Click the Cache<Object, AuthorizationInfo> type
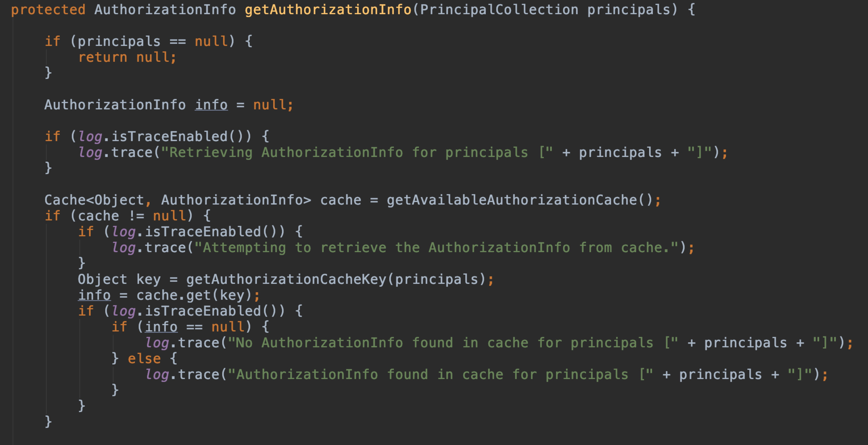Viewport: 868px width, 445px height. (178, 200)
